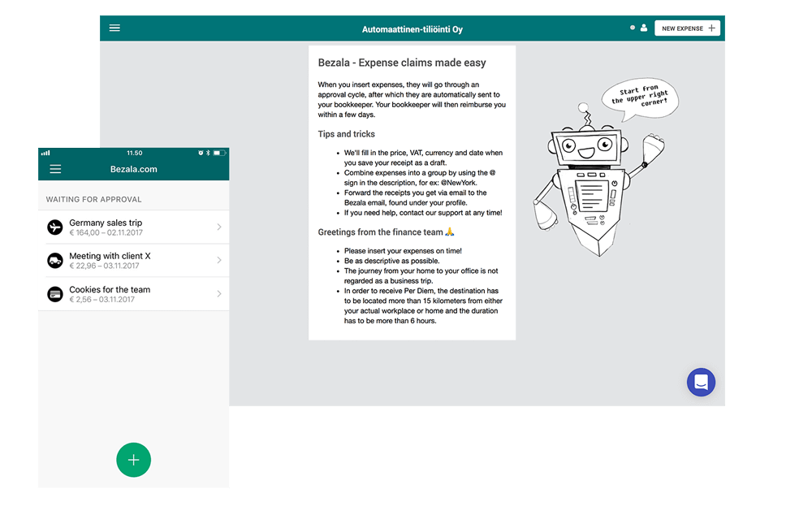The height and width of the screenshot is (524, 812).
Task: Click the 'Be as descriptive as possible.' tip
Action: 391,261
